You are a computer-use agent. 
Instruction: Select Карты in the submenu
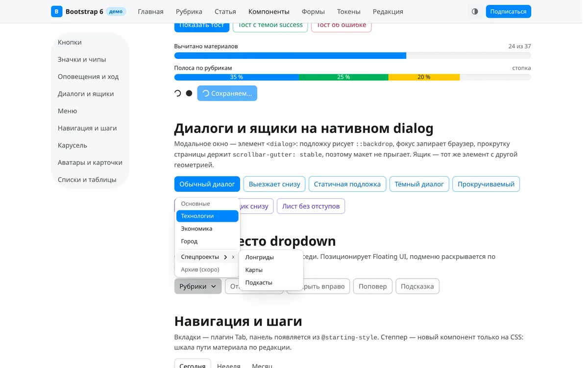(271, 270)
